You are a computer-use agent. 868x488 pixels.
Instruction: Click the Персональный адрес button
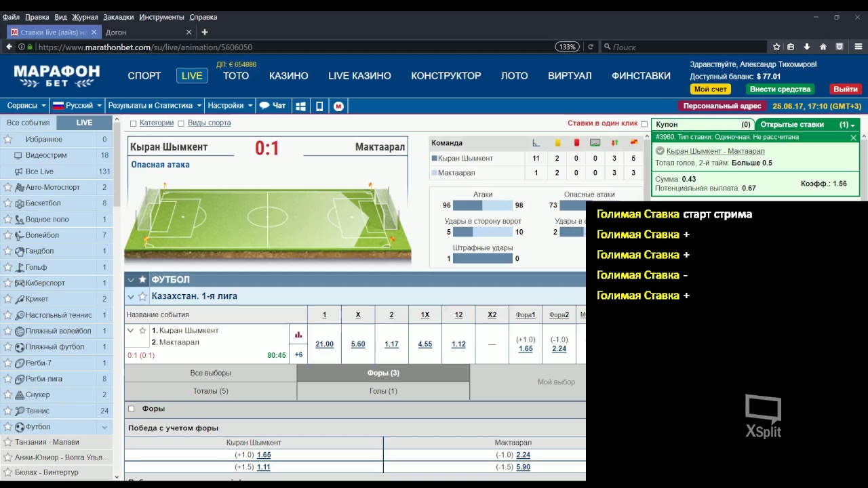[722, 106]
